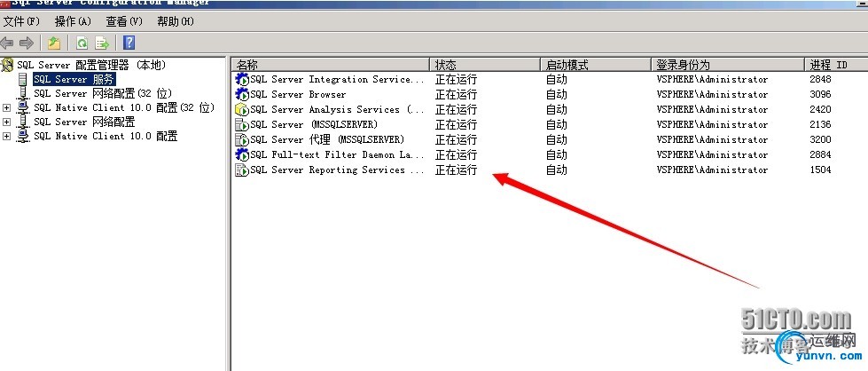
Task: Click the SQL Server 代理 service icon
Action: (x=242, y=139)
